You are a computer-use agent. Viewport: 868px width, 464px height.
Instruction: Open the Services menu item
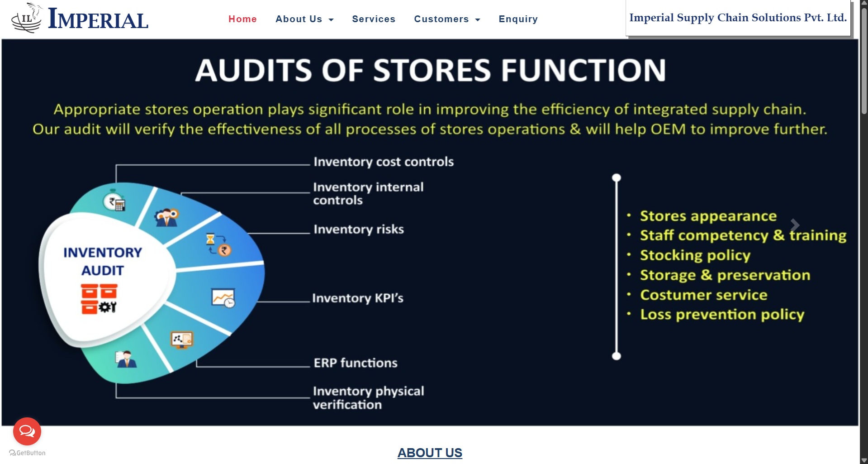point(374,19)
